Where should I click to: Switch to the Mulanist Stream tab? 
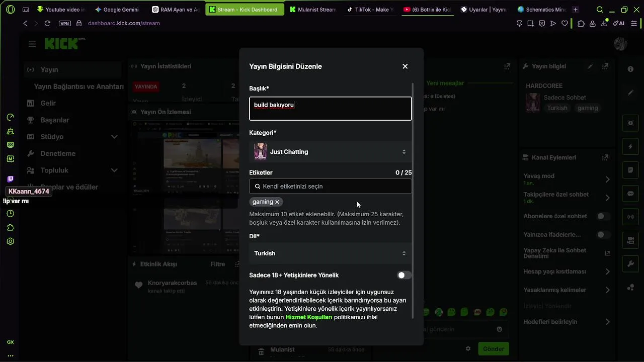(312, 10)
